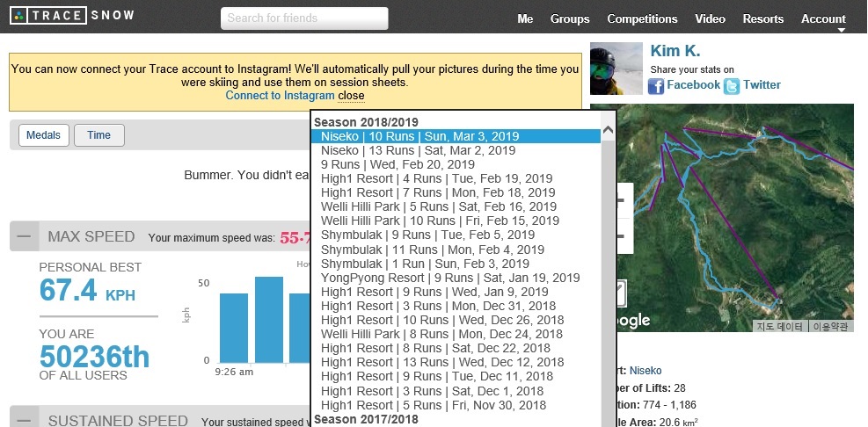The image size is (868, 427).
Task: Click the Twitter bird icon
Action: point(732,86)
